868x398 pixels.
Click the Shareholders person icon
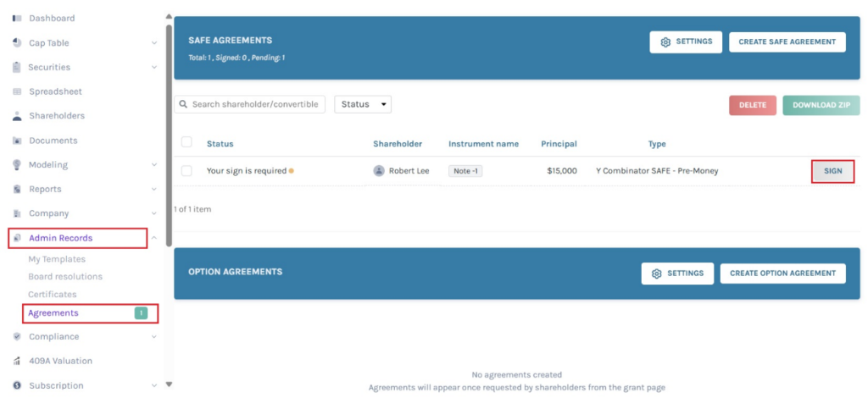pyautogui.click(x=17, y=116)
